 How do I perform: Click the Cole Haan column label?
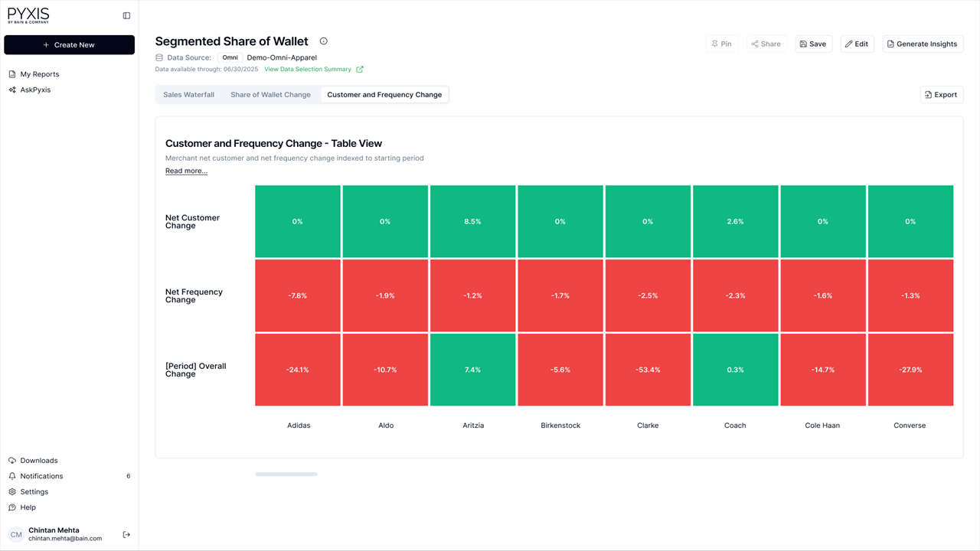click(x=822, y=425)
